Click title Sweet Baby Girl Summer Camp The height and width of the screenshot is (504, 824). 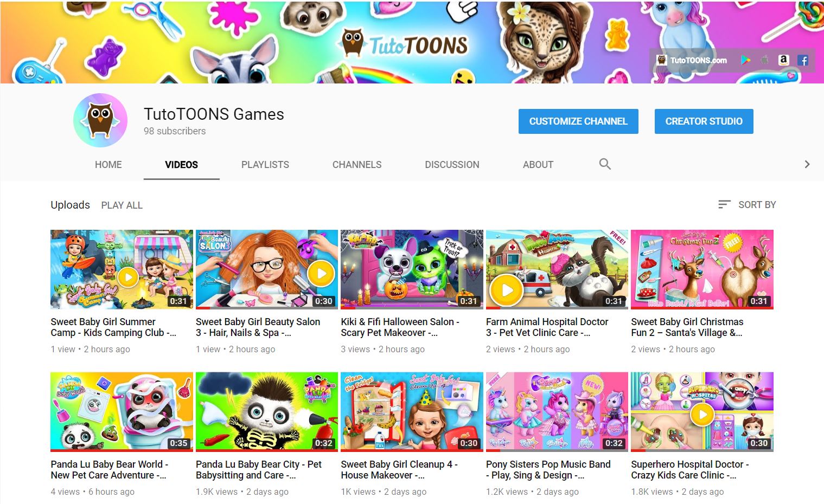113,327
